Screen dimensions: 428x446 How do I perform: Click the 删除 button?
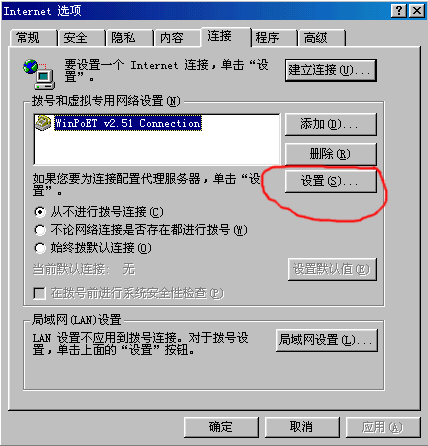pos(331,154)
